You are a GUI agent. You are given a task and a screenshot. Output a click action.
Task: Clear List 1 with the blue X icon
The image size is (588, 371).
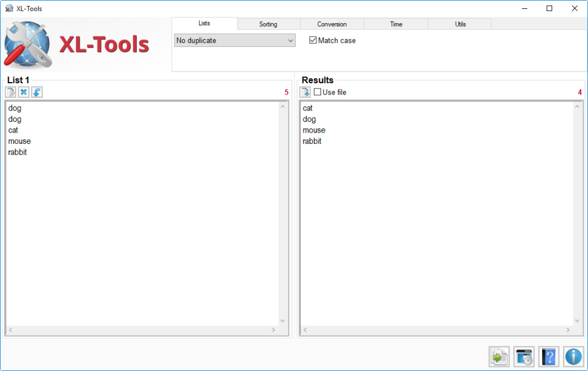pyautogui.click(x=24, y=92)
